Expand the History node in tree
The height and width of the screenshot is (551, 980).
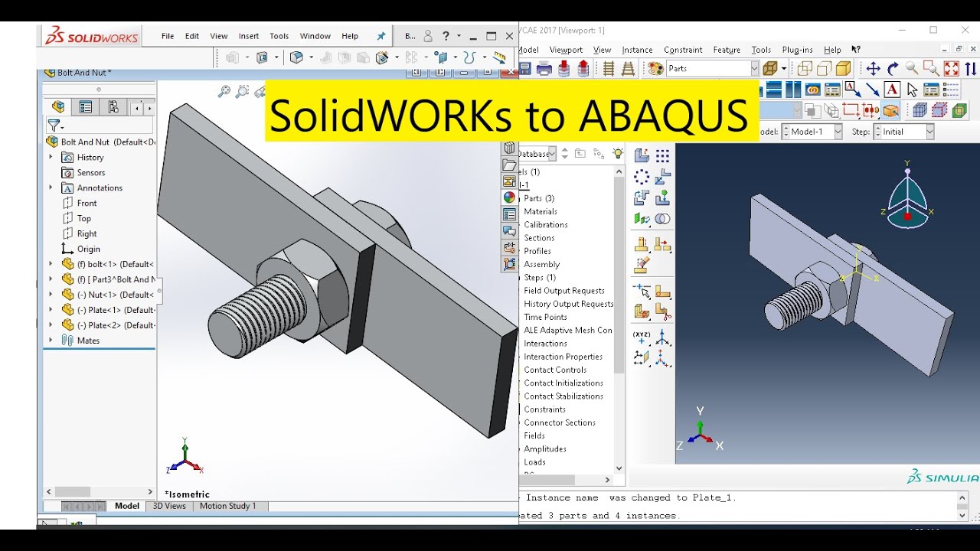coord(51,157)
